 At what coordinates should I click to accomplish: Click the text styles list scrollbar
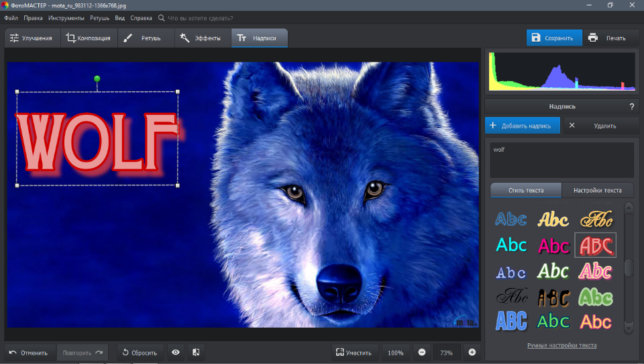point(629,269)
